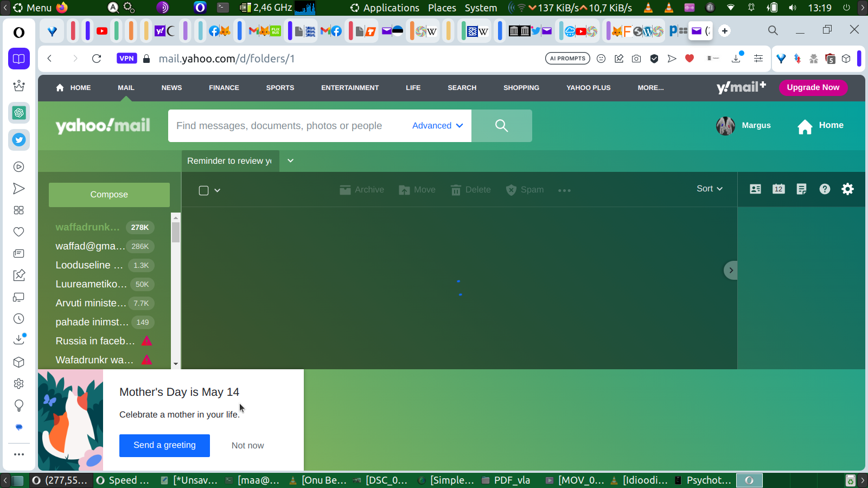This screenshot has width=868, height=488.
Task: Click Send a greeting
Action: pyautogui.click(x=164, y=445)
